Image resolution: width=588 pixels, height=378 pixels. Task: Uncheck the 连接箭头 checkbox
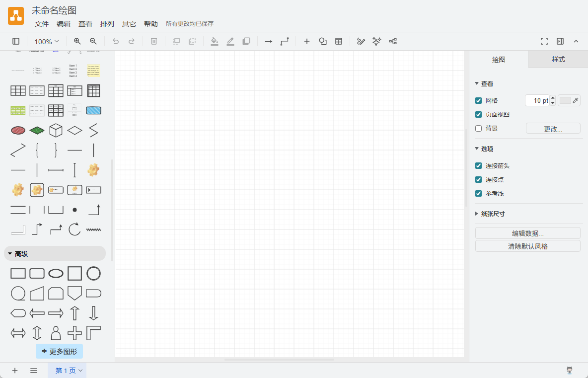coord(479,166)
